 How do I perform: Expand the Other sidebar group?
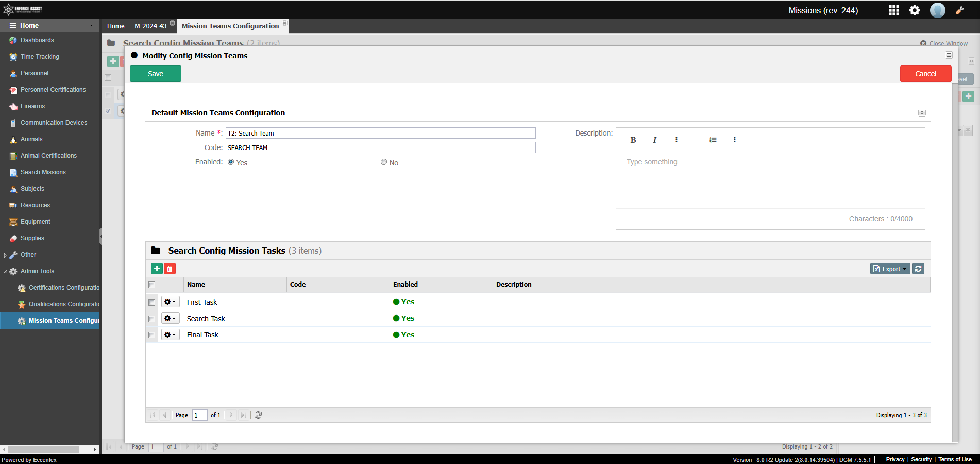6,255
